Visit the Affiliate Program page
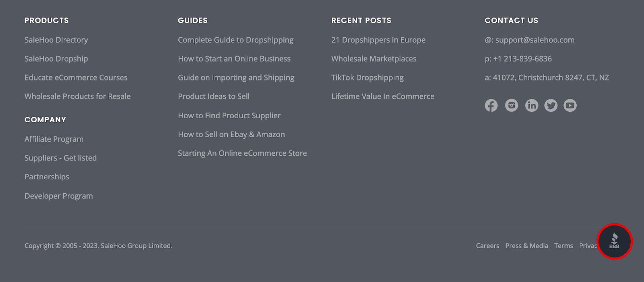The width and height of the screenshot is (644, 282). [54, 139]
